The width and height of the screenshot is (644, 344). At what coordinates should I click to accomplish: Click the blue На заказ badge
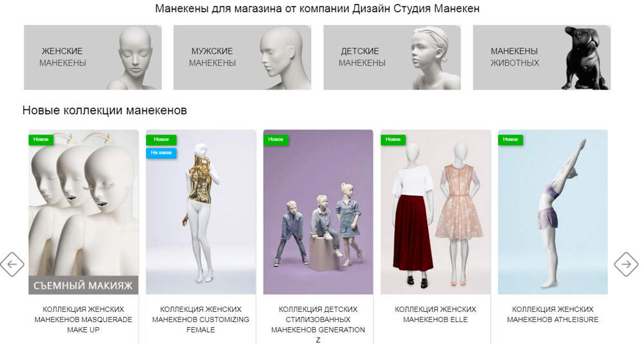pyautogui.click(x=162, y=153)
